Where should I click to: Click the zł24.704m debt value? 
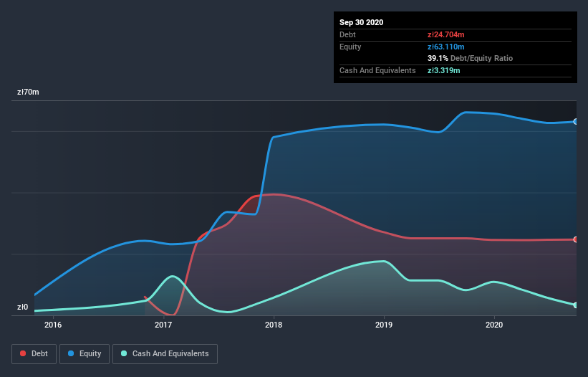[x=446, y=34]
